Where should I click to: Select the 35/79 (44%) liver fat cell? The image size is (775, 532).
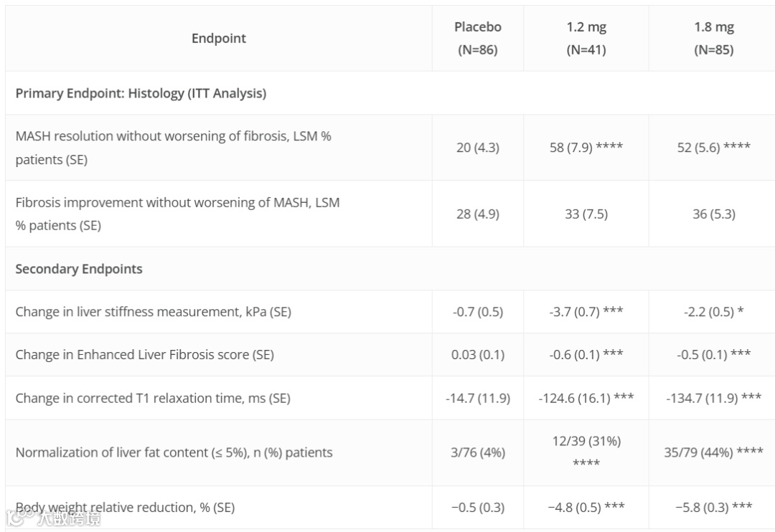(x=713, y=452)
